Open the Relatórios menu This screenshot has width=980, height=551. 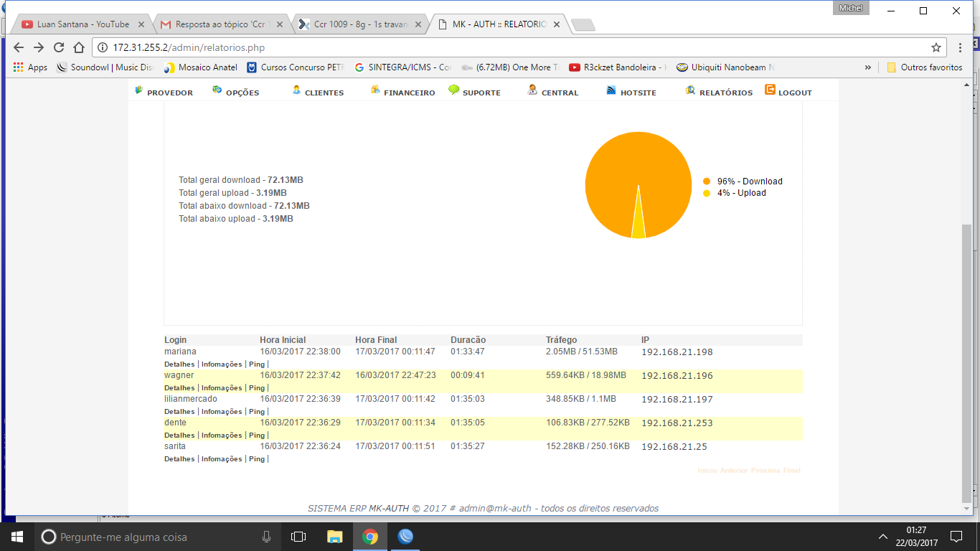click(x=719, y=92)
